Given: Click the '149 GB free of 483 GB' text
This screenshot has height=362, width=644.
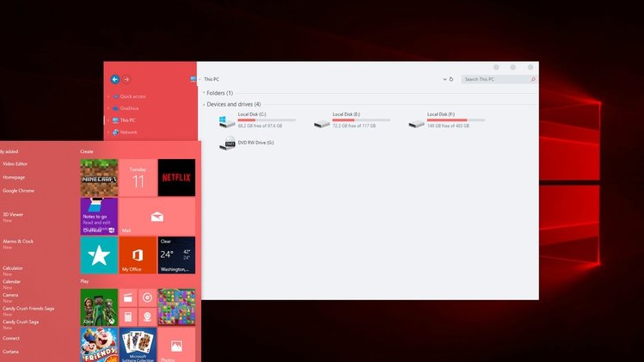Looking at the screenshot, I should coord(448,126).
